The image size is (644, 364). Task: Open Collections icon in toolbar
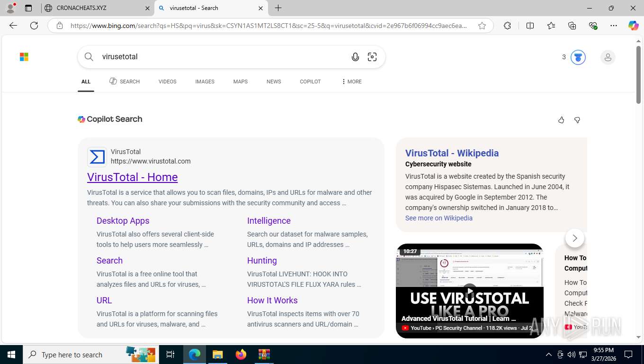[x=572, y=26]
